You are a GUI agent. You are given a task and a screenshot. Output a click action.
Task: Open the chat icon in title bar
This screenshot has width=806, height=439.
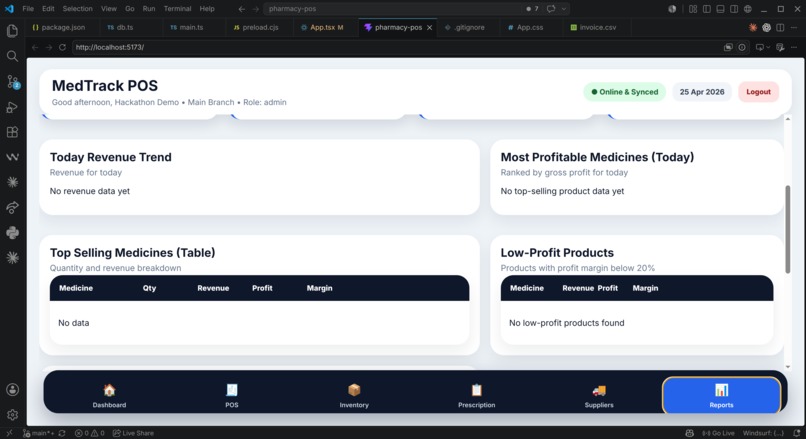click(551, 9)
